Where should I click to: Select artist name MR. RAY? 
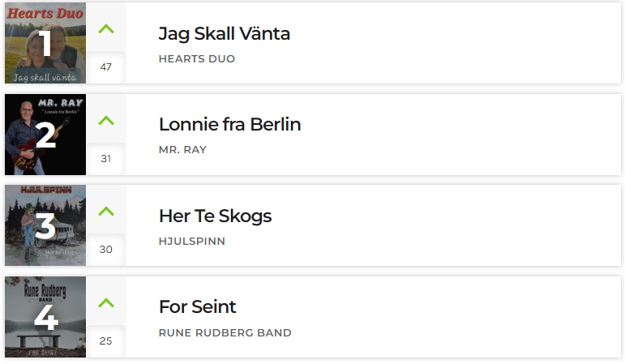(182, 150)
